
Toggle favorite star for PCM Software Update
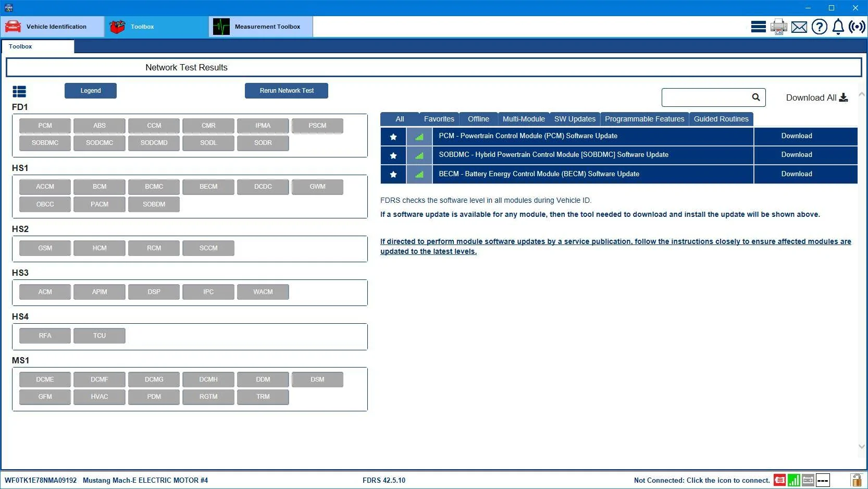tap(393, 137)
